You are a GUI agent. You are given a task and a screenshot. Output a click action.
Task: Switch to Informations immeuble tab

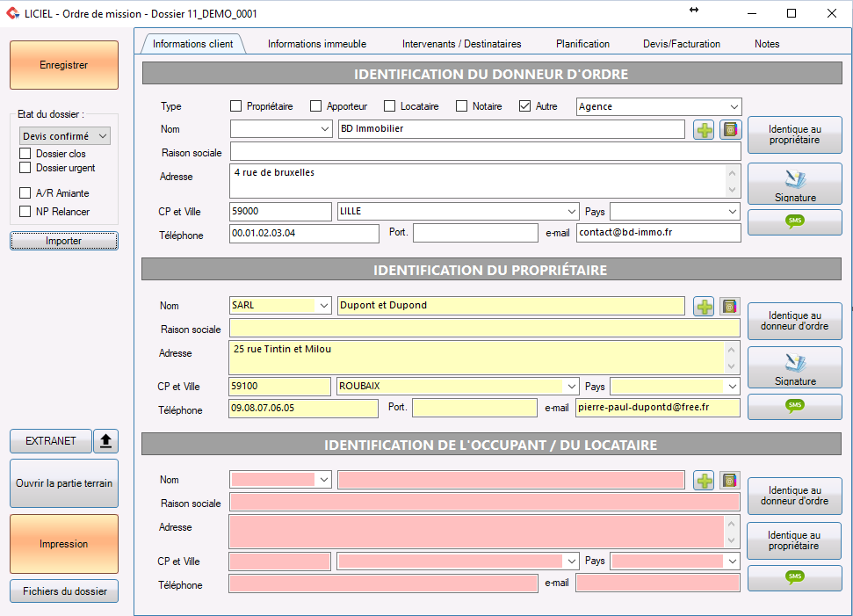click(316, 44)
